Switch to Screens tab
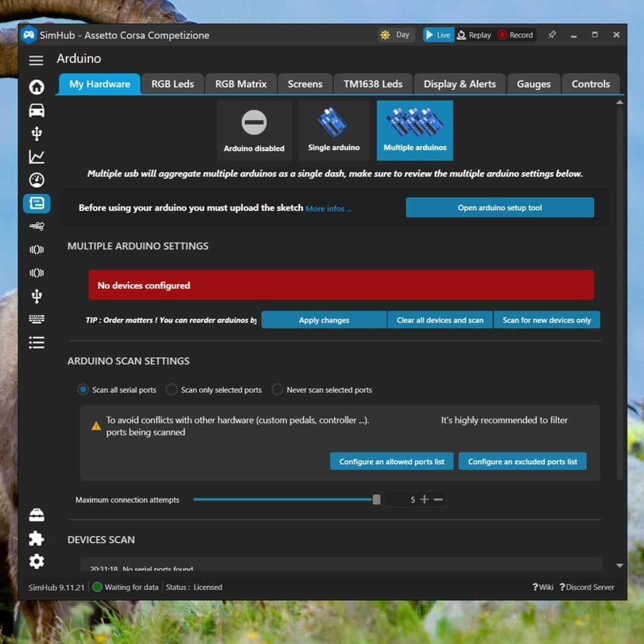The image size is (644, 644). point(305,84)
